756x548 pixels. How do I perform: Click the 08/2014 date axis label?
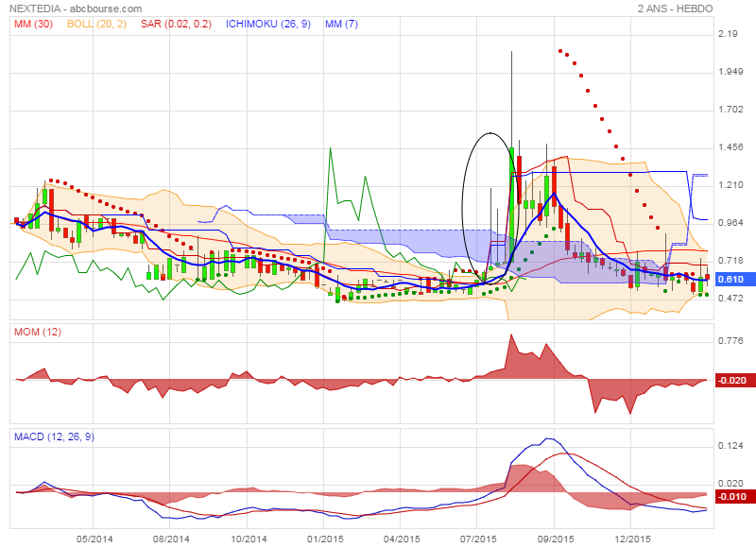[x=171, y=539]
